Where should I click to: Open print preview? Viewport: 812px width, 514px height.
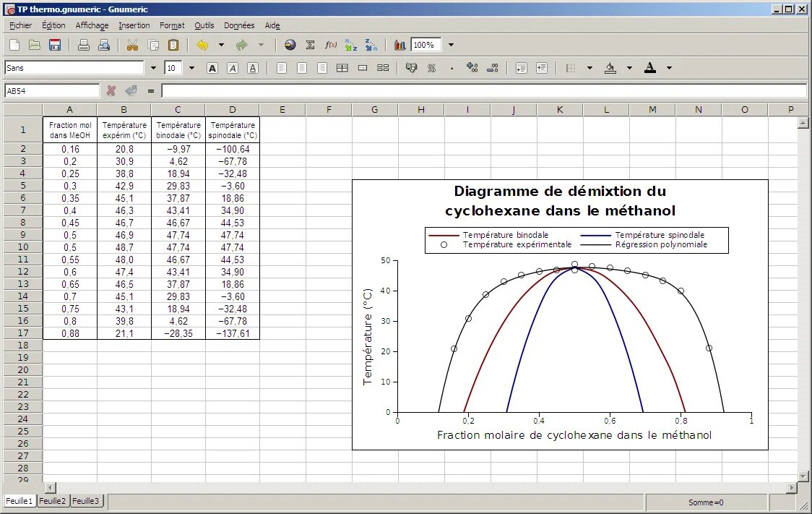tap(103, 45)
